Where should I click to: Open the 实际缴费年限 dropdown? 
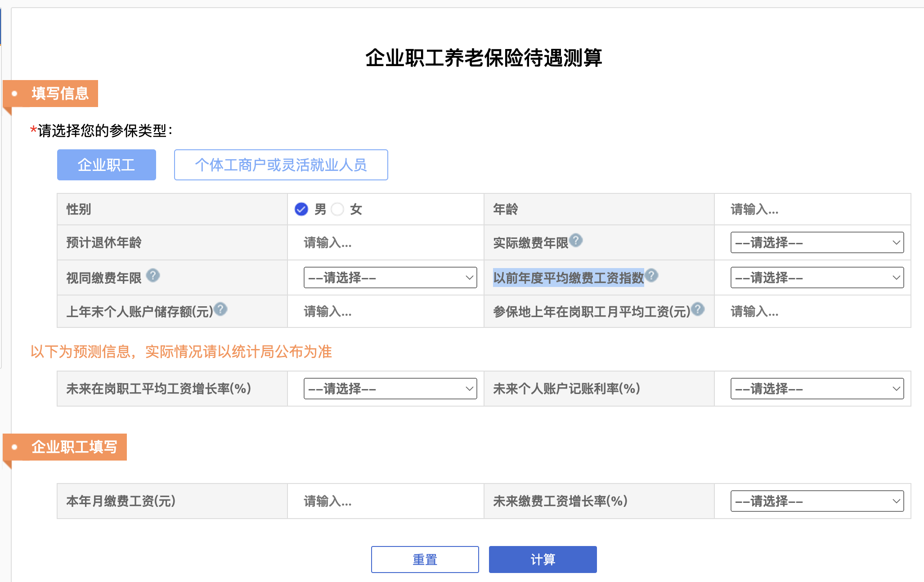(817, 242)
